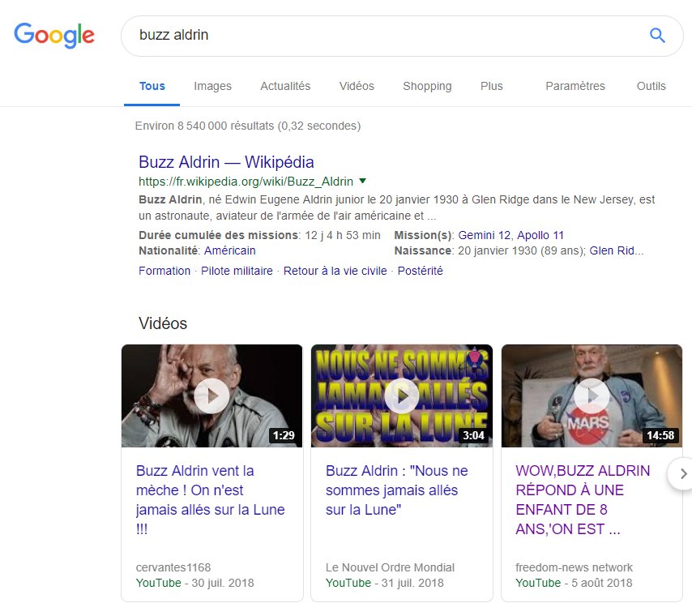Screen dimensions: 692x616
Task: Open the Actualités tab
Action: [x=285, y=86]
